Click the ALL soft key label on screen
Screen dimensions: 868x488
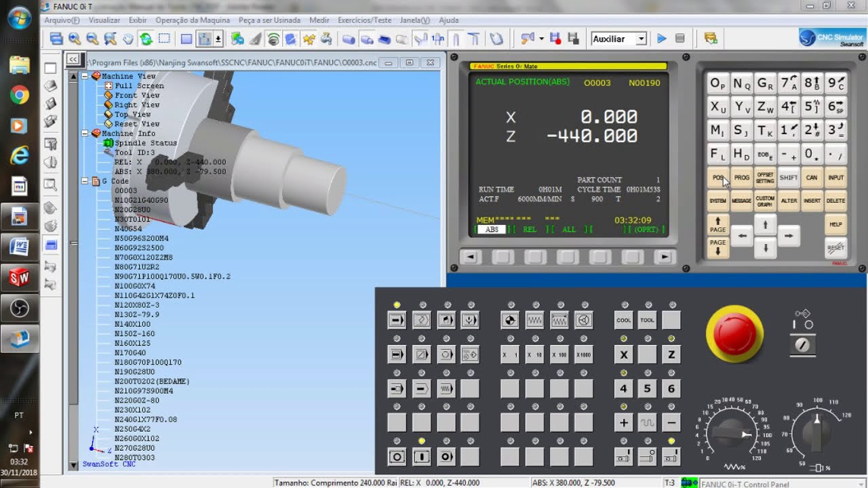point(569,230)
